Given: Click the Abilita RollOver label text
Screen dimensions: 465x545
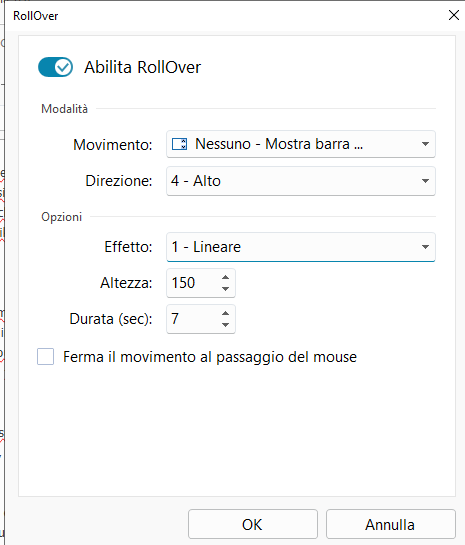Looking at the screenshot, I should coord(142,67).
